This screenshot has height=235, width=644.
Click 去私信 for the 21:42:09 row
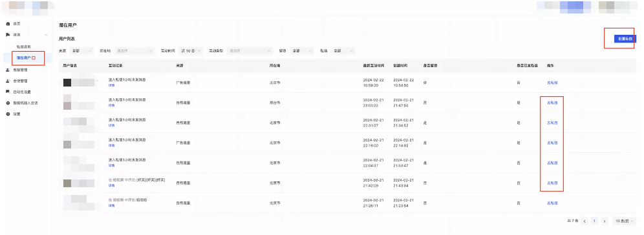pos(552,183)
